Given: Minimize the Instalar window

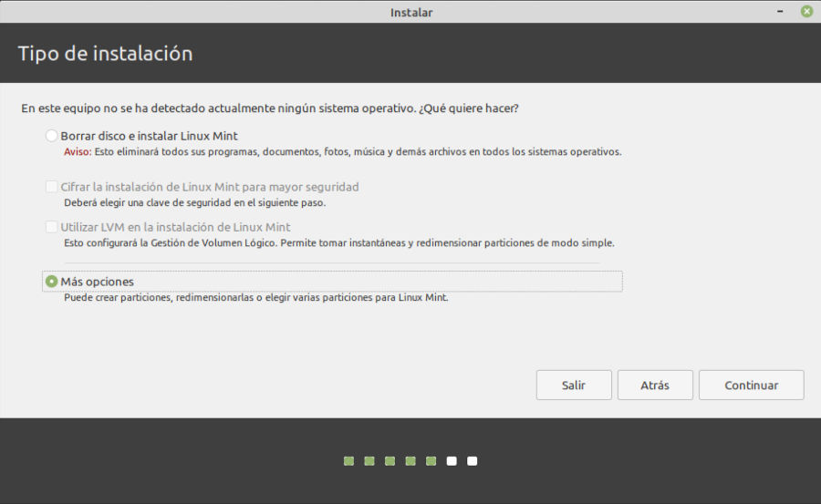Looking at the screenshot, I should (x=780, y=11).
